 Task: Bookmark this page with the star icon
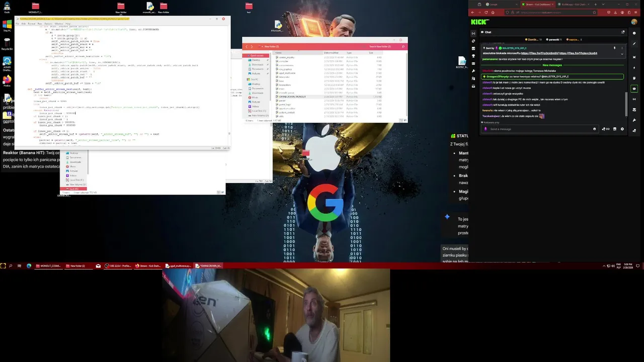tap(594, 13)
